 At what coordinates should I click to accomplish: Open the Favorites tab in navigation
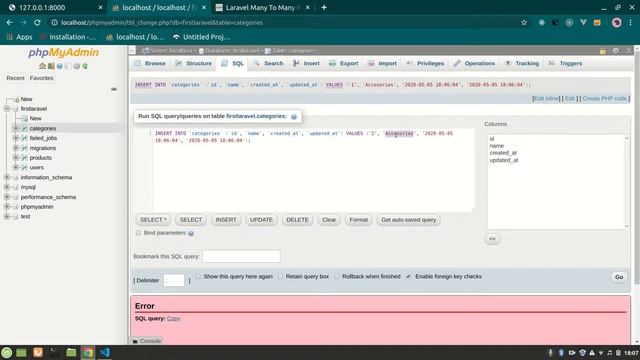(x=42, y=78)
